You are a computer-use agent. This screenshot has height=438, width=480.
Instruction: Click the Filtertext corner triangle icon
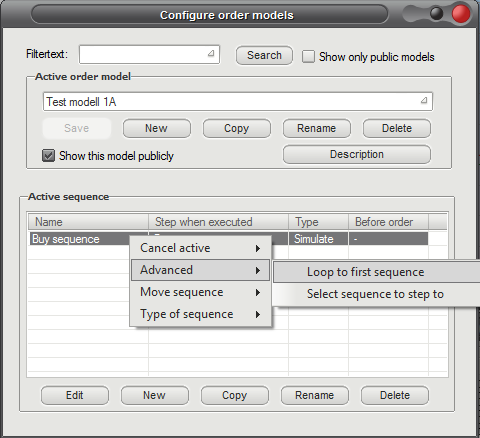211,53
